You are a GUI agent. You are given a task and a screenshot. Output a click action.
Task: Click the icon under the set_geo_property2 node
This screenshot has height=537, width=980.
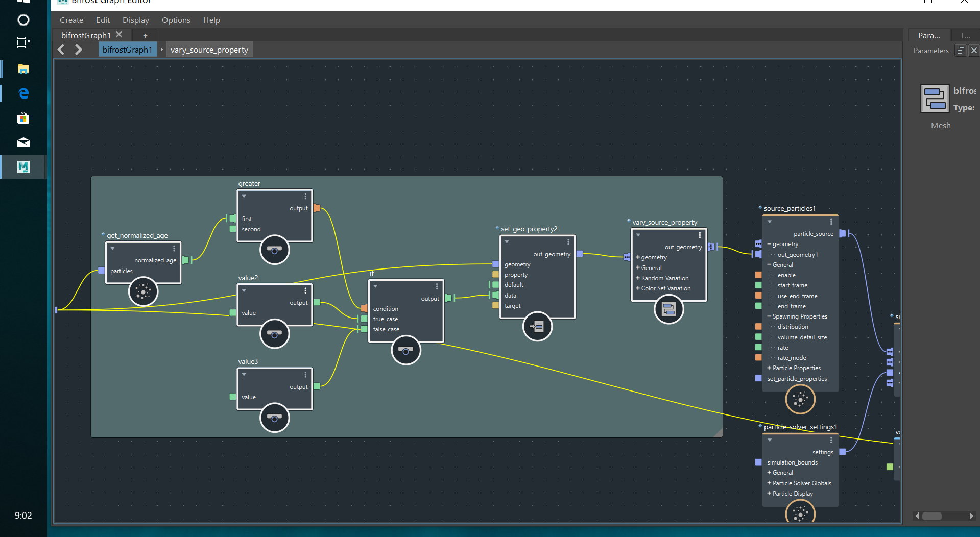click(x=537, y=326)
